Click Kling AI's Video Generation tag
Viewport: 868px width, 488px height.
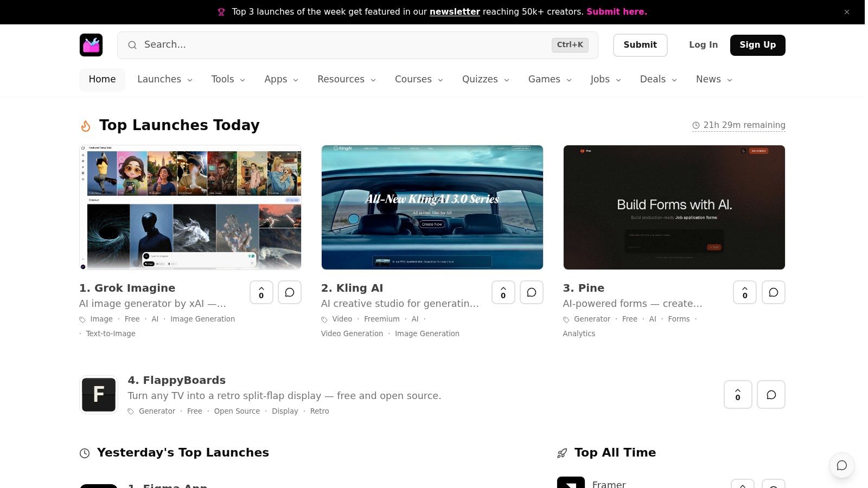[352, 333]
